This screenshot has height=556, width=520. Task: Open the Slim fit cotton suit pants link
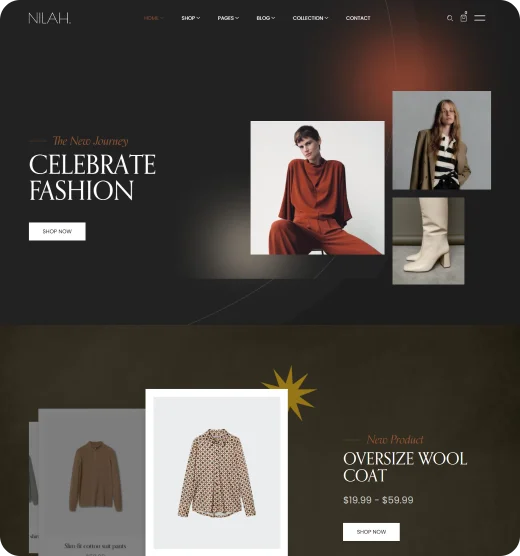point(95,546)
